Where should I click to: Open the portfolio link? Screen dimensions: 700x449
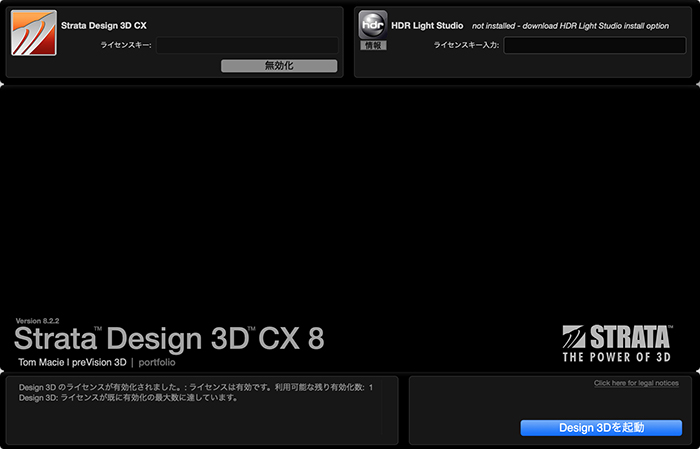(x=157, y=362)
